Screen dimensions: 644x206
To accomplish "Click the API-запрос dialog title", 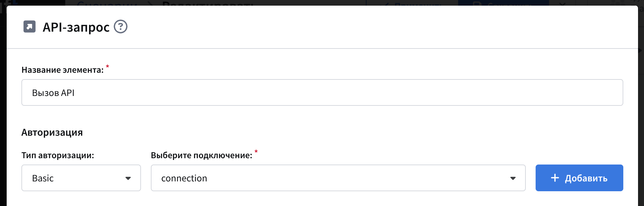I will pos(76,27).
